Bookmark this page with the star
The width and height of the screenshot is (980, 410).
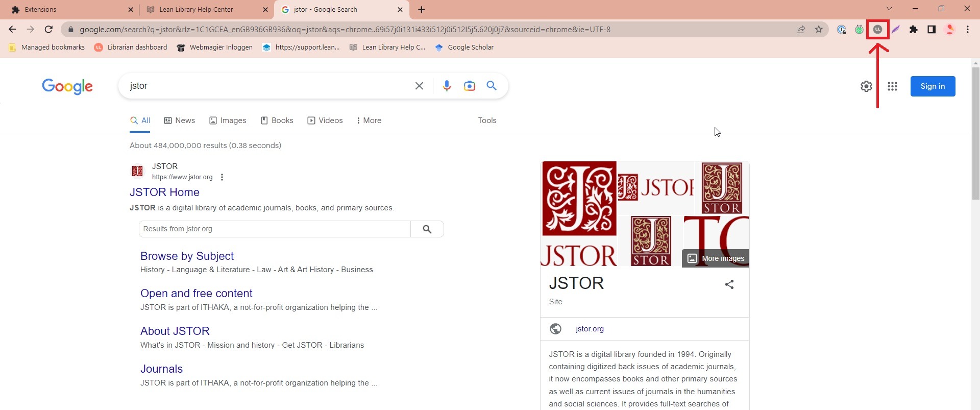[x=819, y=30]
